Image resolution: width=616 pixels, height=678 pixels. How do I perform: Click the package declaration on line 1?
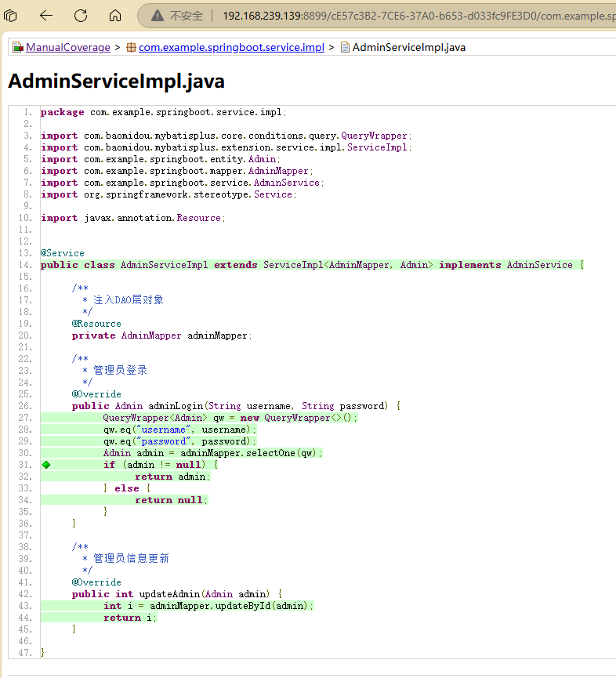[163, 112]
